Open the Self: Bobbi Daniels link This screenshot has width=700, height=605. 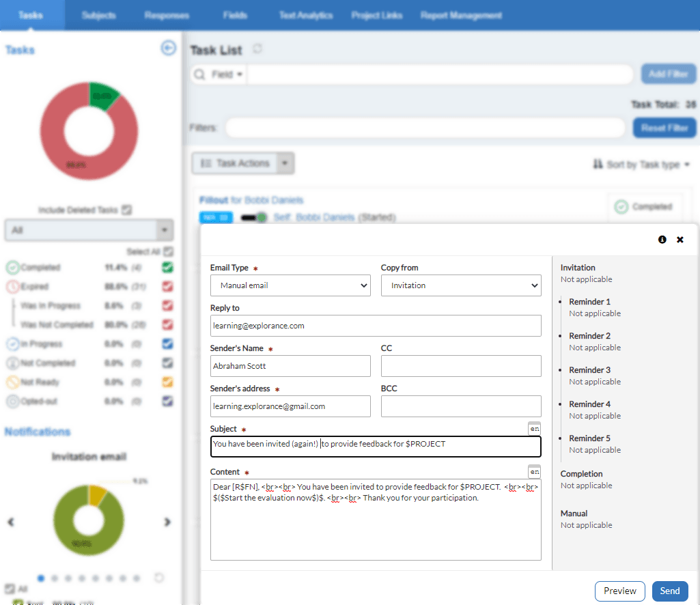[x=314, y=217]
